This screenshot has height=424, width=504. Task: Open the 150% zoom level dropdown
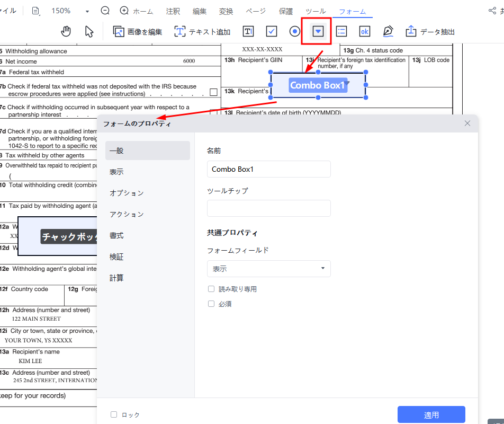pyautogui.click(x=87, y=11)
